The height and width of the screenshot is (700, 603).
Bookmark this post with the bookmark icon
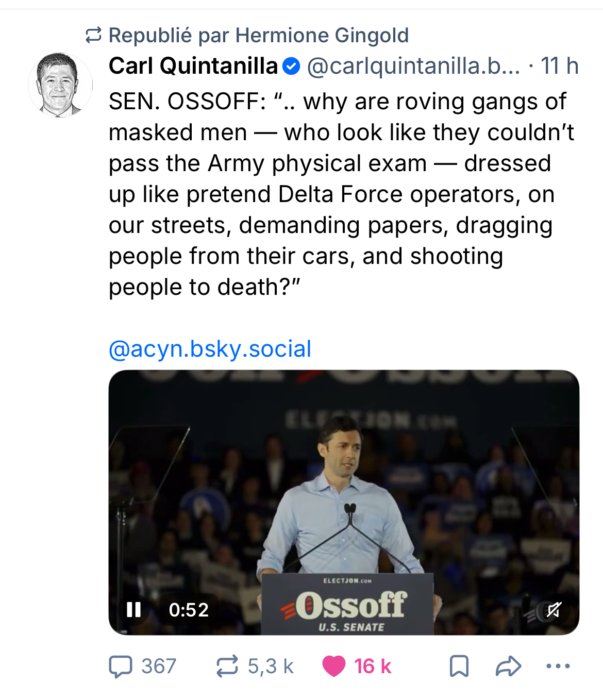pos(459,666)
